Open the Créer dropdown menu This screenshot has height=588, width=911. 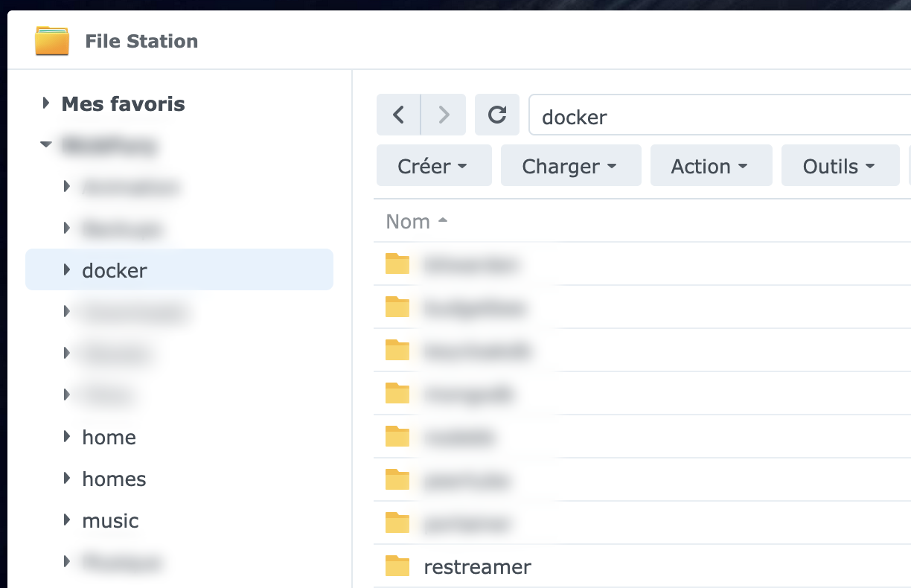point(433,166)
